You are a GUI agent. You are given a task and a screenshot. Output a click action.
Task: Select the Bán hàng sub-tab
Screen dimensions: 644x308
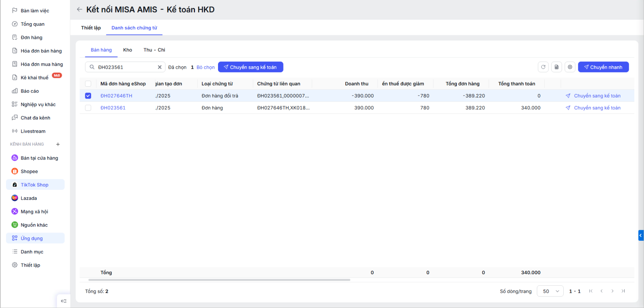click(101, 50)
